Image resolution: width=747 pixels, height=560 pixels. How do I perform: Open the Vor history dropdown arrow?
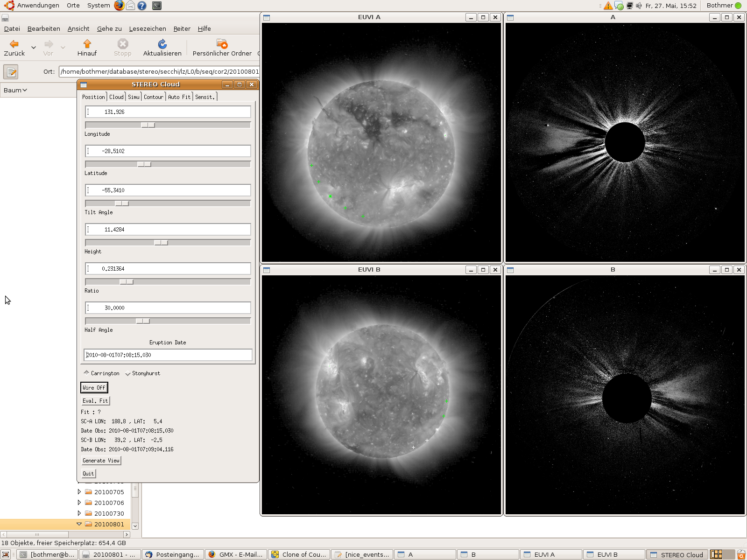coord(63,47)
